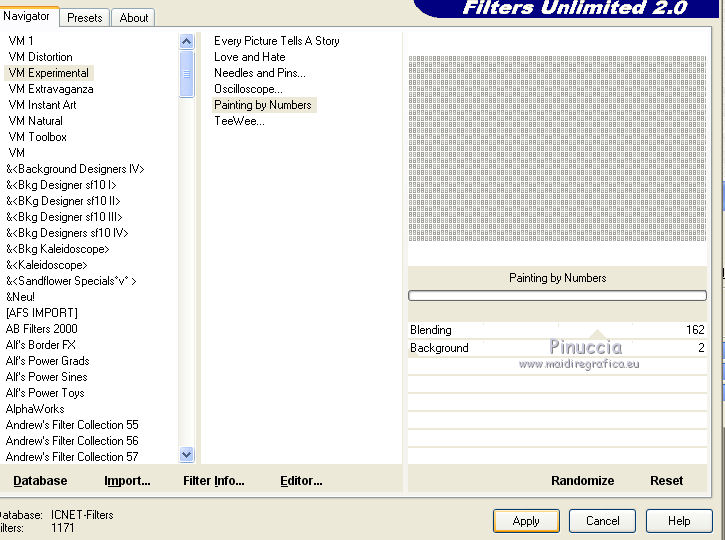Select &<Bkg Kaleidoscope> category
This screenshot has width=725, height=540.
[x=58, y=249]
